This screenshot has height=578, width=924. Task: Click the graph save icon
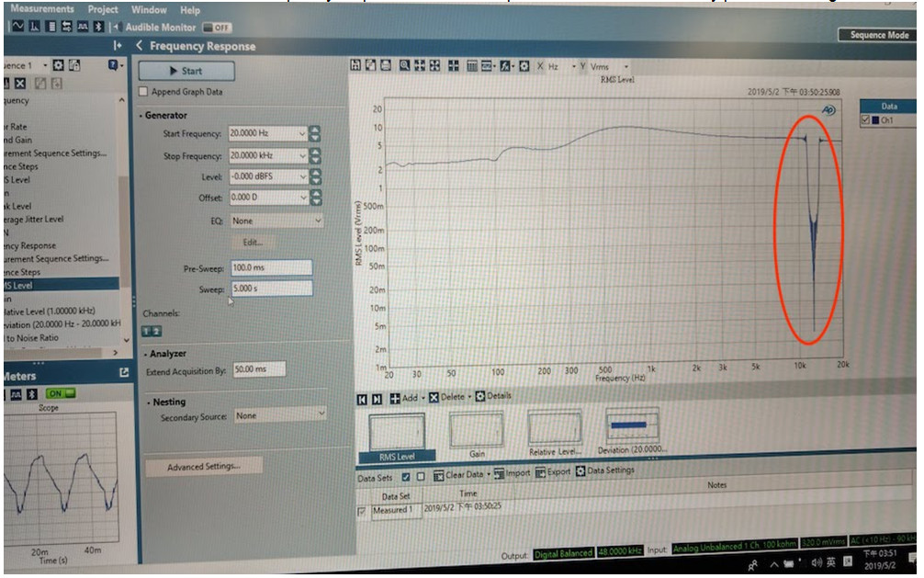click(x=355, y=65)
